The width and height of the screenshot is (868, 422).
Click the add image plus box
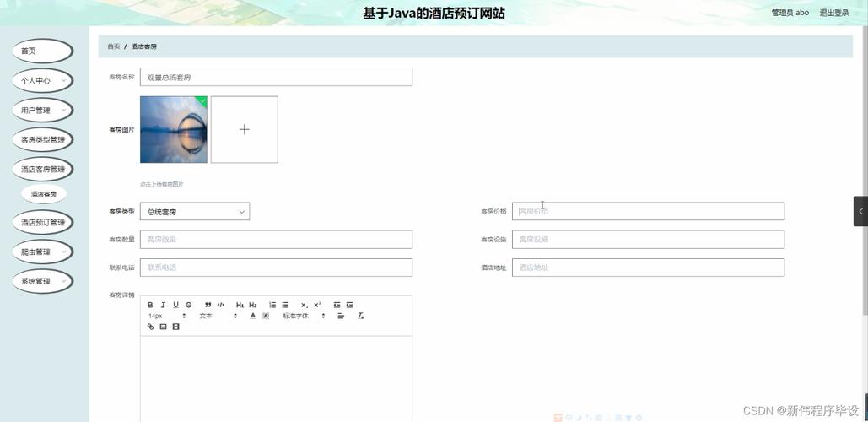[x=244, y=130]
